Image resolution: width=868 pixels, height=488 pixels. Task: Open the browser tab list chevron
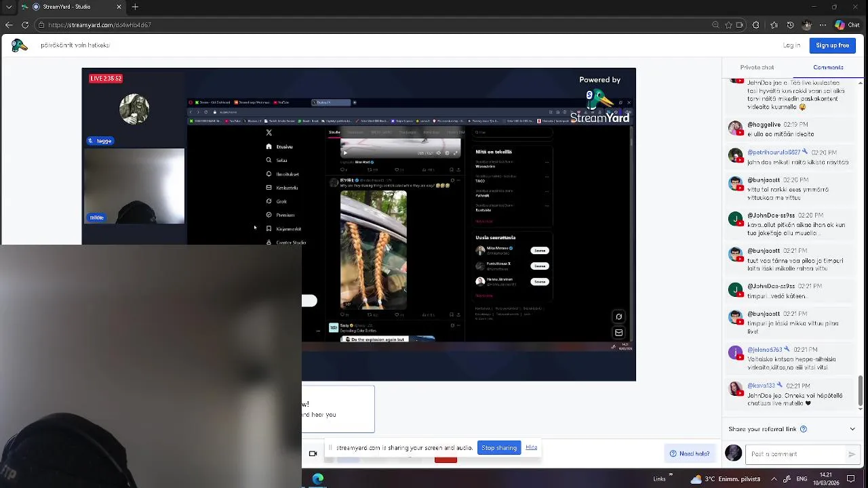pos(9,7)
